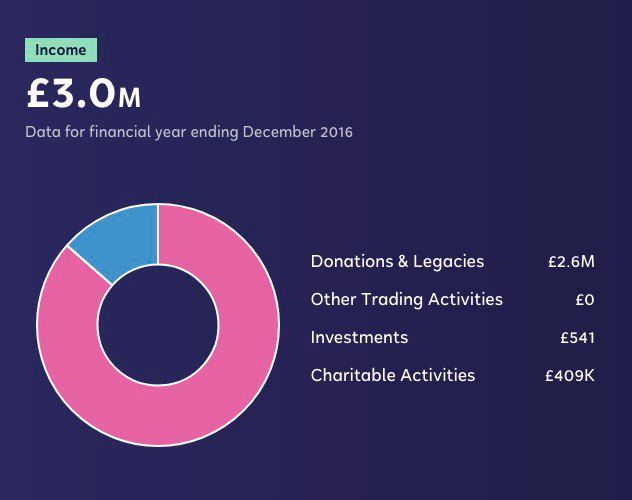Click the Charitable Activities legend label
This screenshot has height=500, width=632.
point(393,375)
